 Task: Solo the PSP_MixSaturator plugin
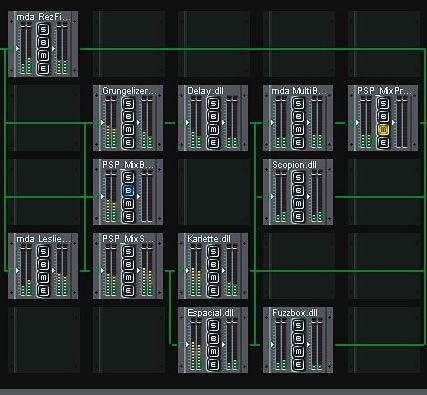[128, 251]
